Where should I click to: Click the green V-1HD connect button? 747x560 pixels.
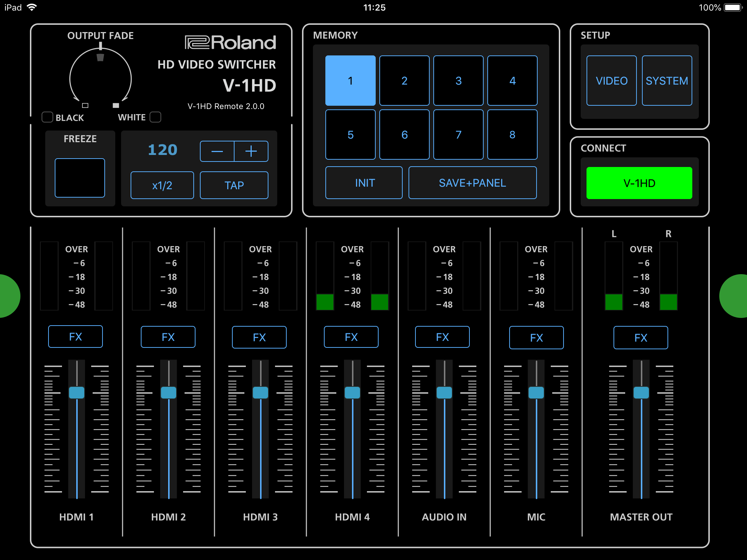tap(639, 183)
